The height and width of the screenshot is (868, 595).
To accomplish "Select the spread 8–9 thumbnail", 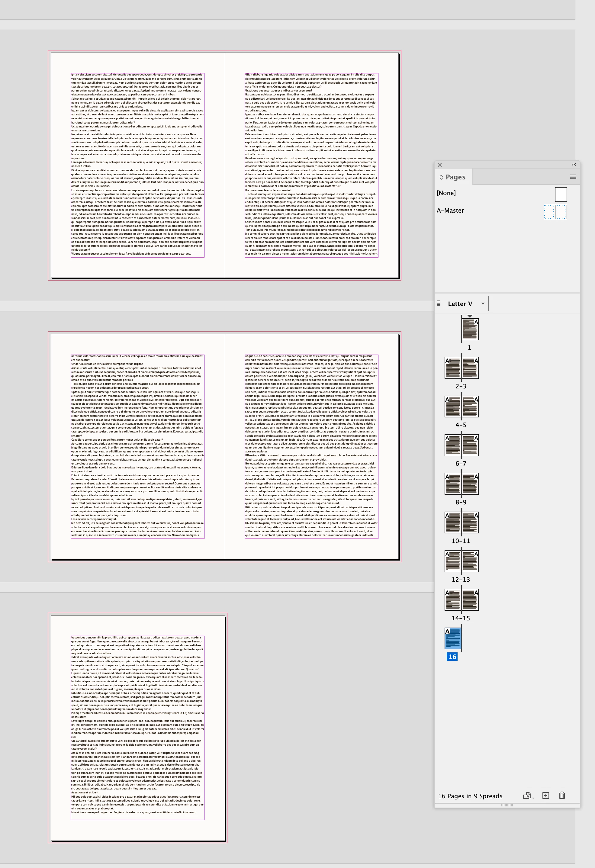I will point(461,484).
